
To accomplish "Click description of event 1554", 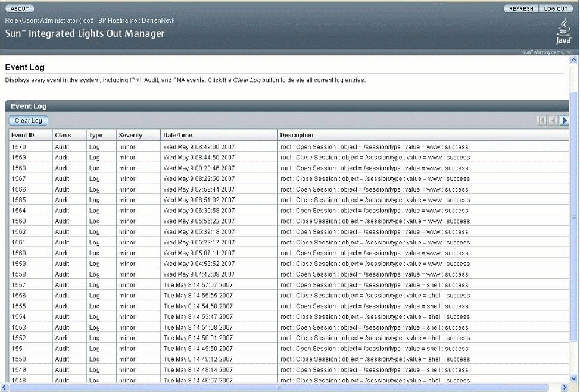I will click(375, 317).
